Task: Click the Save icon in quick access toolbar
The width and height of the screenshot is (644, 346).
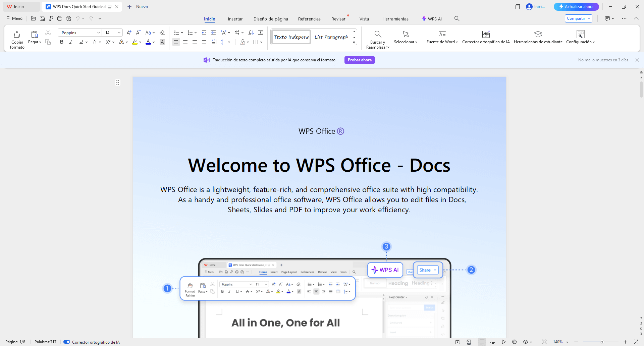Action: coord(42,18)
